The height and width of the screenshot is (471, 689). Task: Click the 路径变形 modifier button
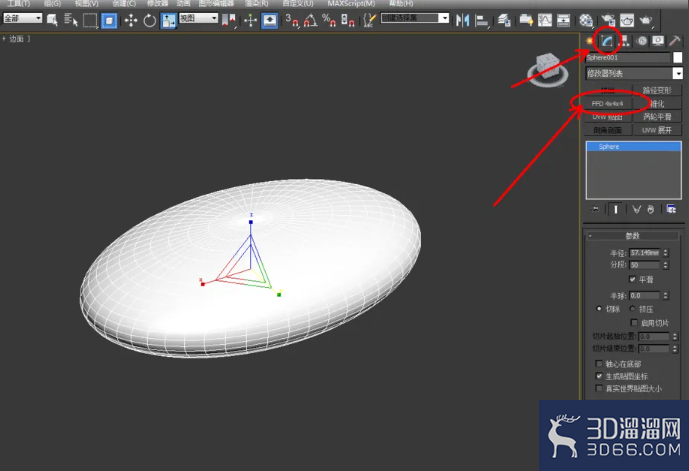click(657, 91)
